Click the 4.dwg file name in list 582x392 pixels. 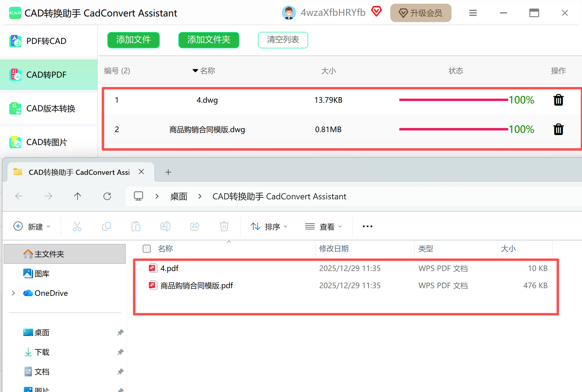point(207,100)
